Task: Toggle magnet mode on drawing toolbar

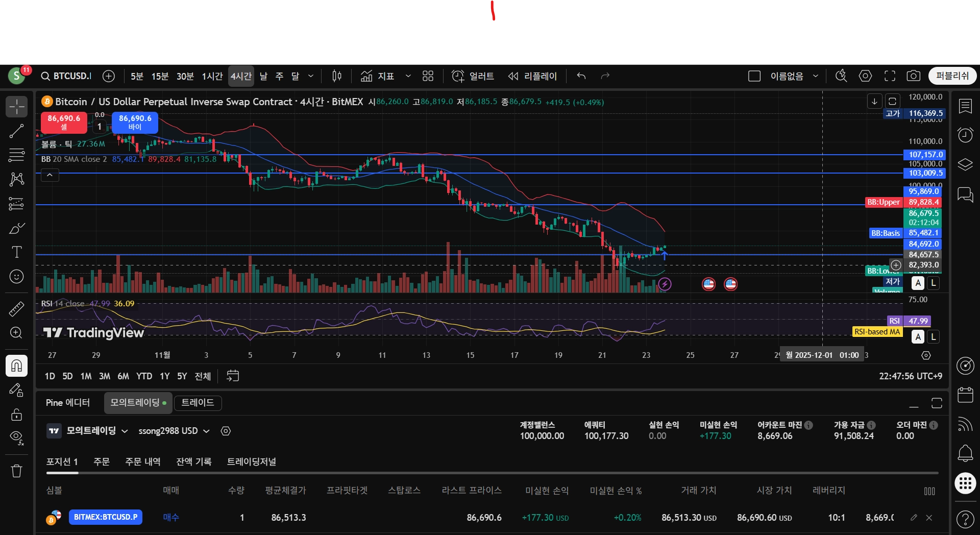Action: coord(16,366)
